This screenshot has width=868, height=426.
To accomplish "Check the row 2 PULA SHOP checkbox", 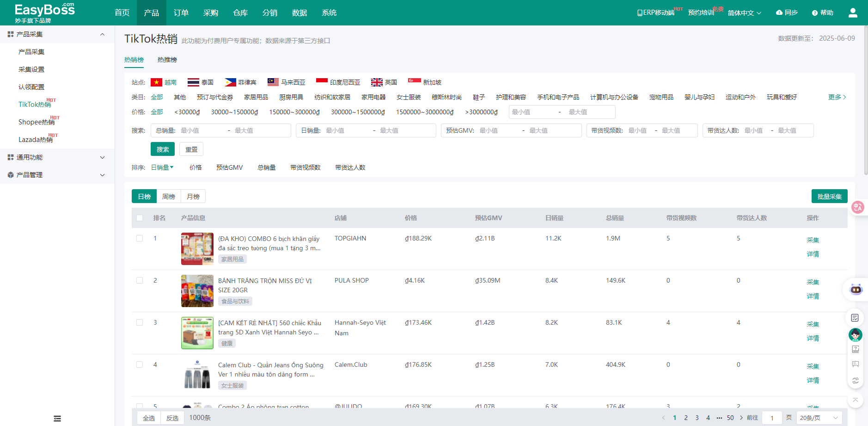I will [x=140, y=280].
